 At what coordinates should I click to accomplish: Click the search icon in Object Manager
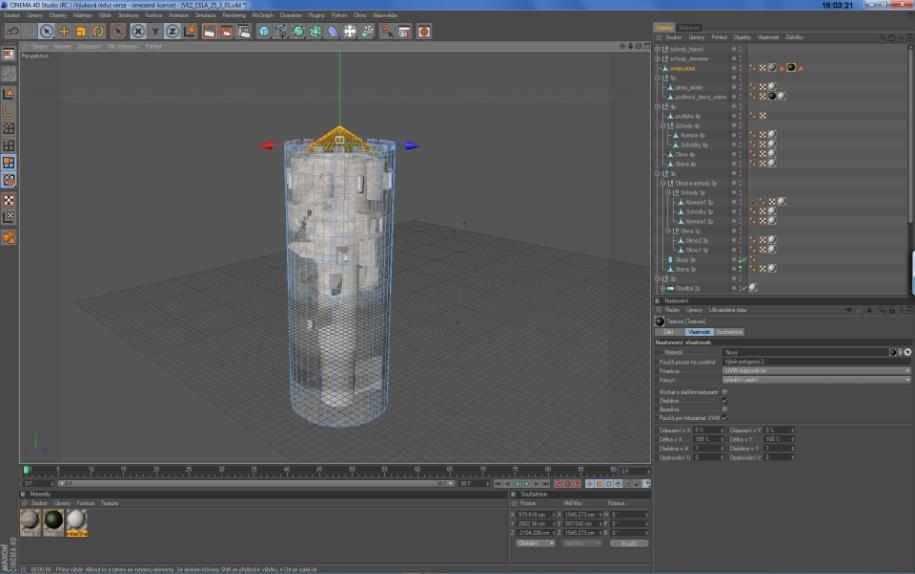(882, 37)
